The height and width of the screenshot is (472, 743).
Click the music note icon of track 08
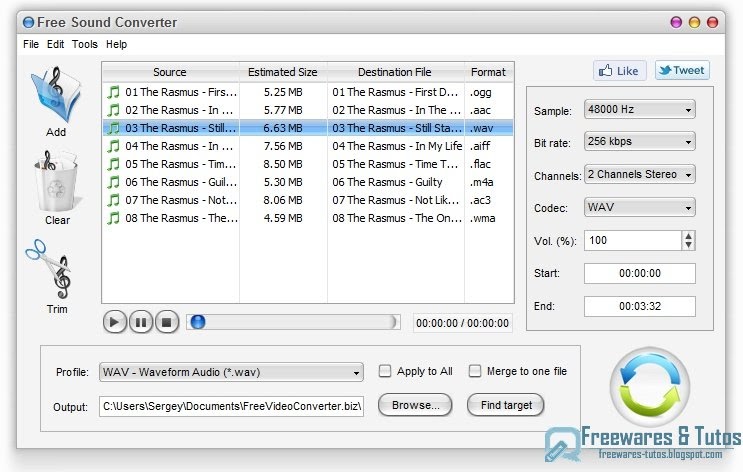point(113,218)
